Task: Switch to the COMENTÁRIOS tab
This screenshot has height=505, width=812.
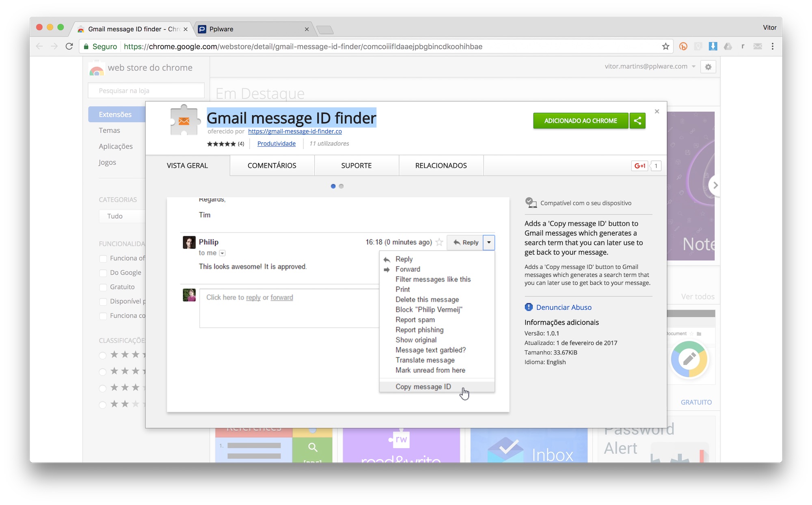Action: pyautogui.click(x=272, y=165)
